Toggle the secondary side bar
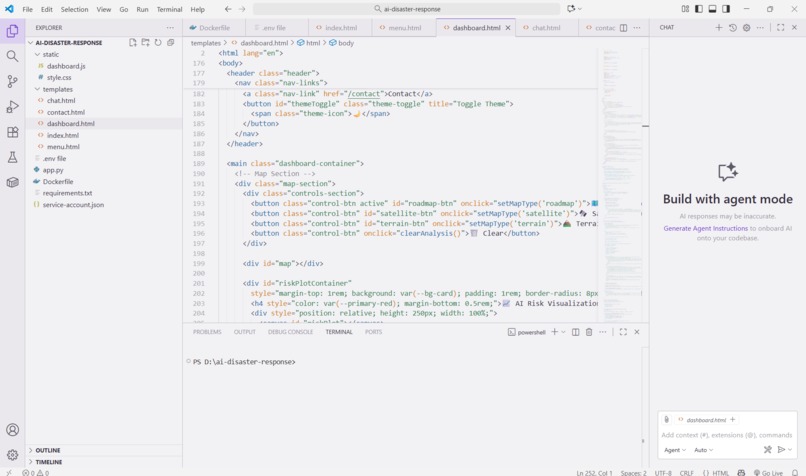Image resolution: width=806 pixels, height=476 pixels. point(726,9)
